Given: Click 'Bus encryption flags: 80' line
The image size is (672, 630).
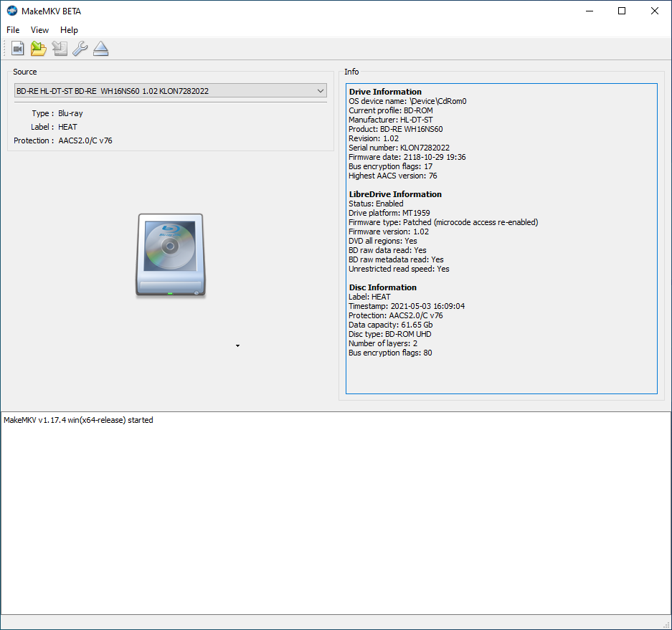Looking at the screenshot, I should [390, 353].
